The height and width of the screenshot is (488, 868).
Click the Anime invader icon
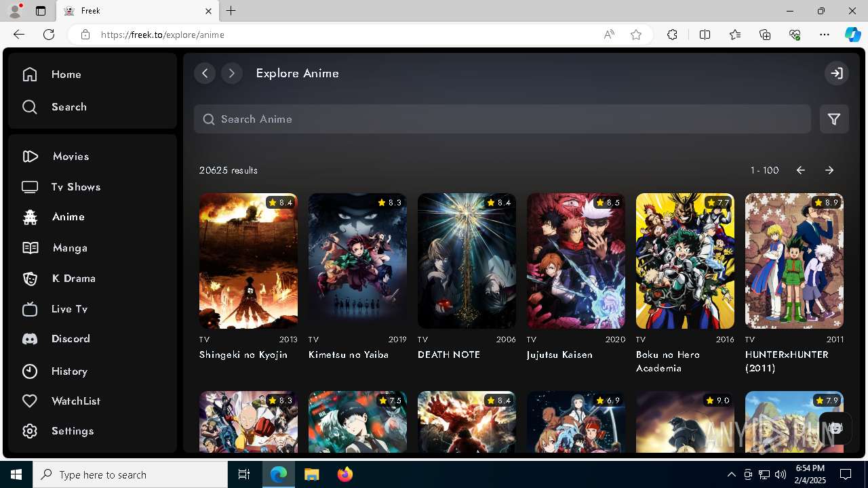[x=30, y=217]
